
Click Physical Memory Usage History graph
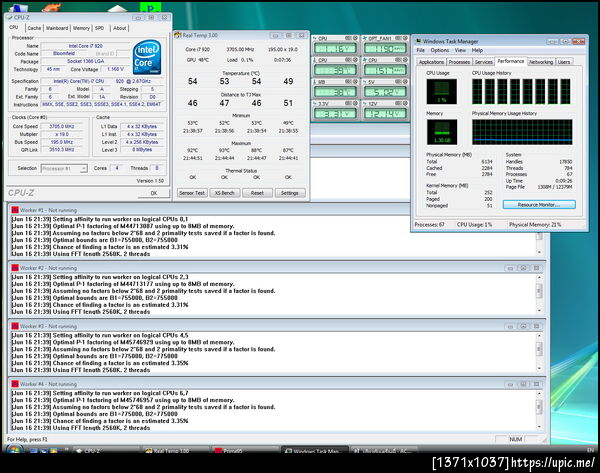(522, 132)
